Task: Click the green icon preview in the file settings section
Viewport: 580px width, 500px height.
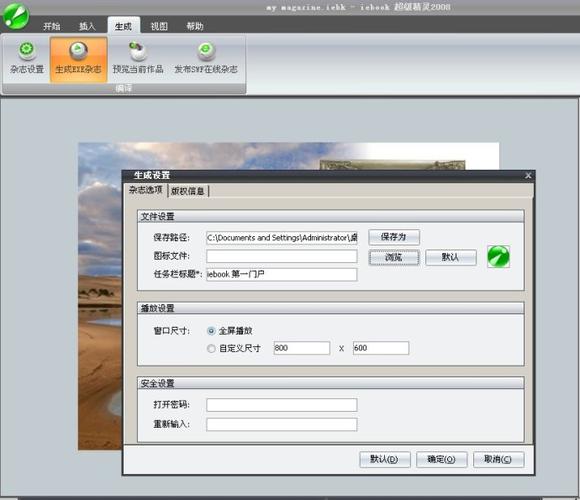Action: click(x=498, y=256)
